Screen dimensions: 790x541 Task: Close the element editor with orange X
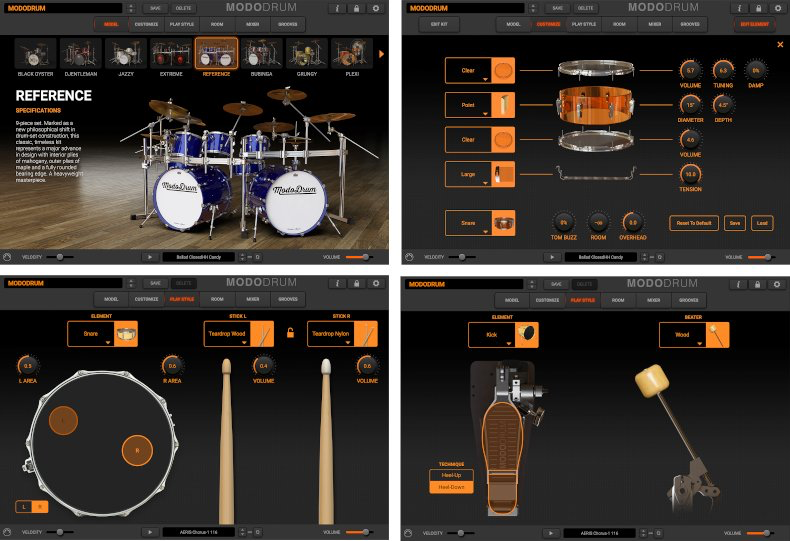tap(779, 45)
